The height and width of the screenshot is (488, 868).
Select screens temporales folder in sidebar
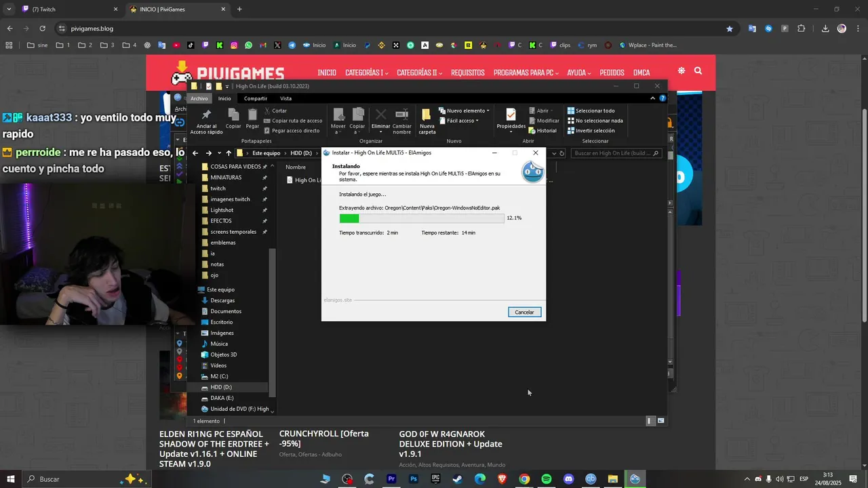(x=233, y=232)
